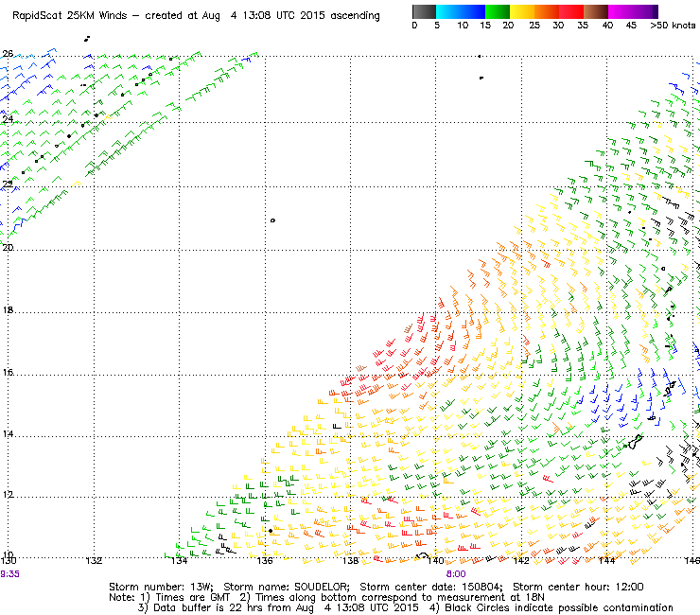The width and height of the screenshot is (700, 615).
Task: Click 'Storm name: SOUDELOR' text
Action: click(x=287, y=587)
